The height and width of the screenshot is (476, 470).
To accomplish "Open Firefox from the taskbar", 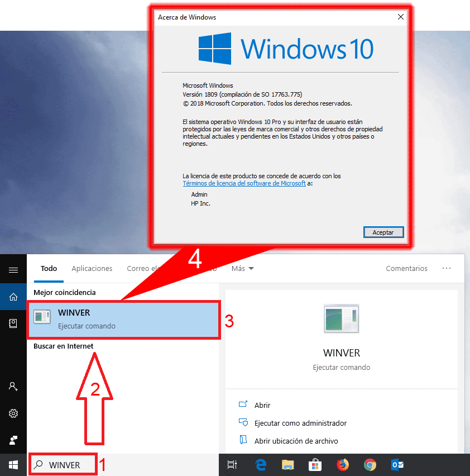I will 342,464.
